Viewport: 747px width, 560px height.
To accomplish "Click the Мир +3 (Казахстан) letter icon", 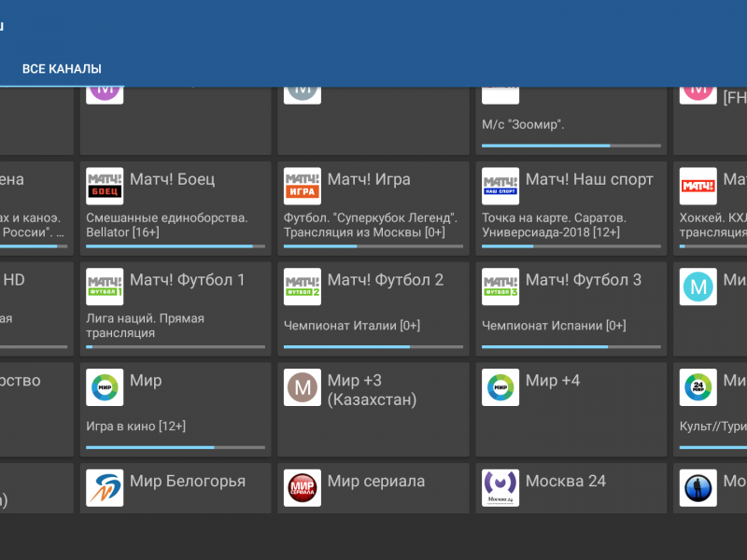I will coord(303,387).
